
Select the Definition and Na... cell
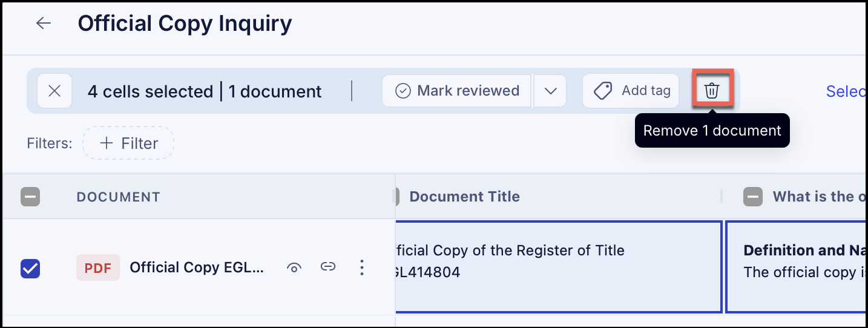coord(797,267)
